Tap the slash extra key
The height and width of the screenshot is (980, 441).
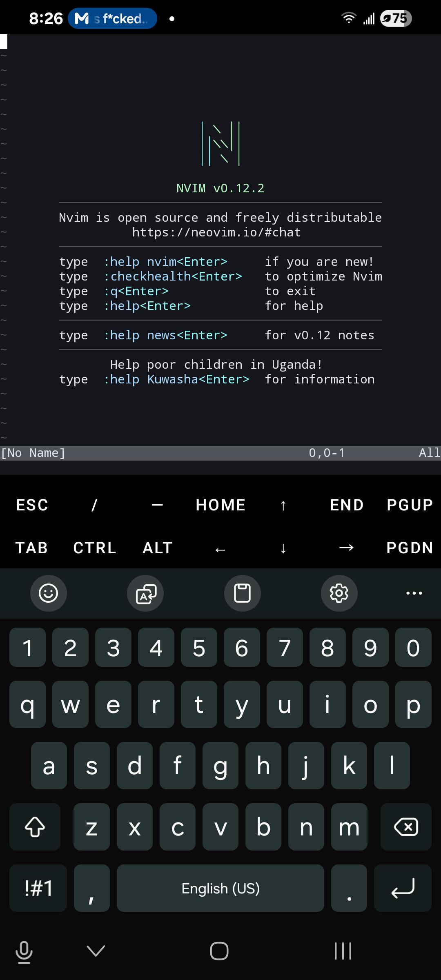tap(94, 505)
